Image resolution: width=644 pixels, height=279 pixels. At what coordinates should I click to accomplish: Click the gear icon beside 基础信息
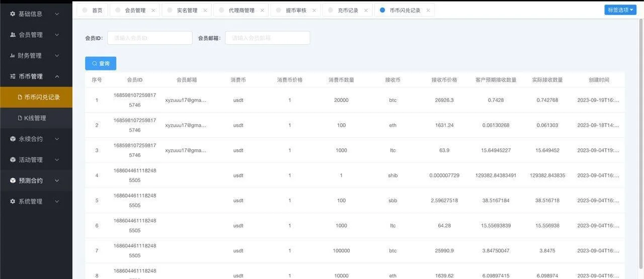[13, 14]
